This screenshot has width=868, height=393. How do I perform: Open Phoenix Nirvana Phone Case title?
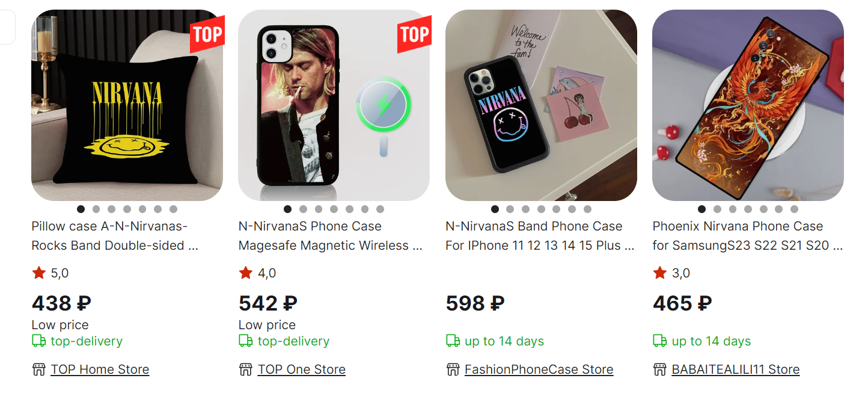[738, 227]
